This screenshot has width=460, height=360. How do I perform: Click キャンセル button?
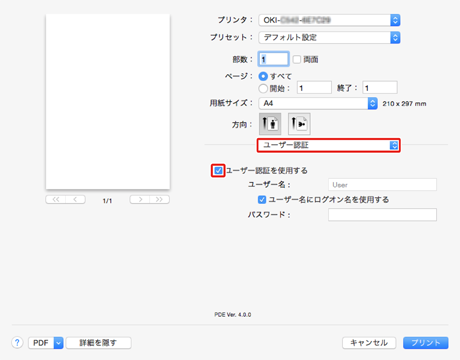click(369, 343)
